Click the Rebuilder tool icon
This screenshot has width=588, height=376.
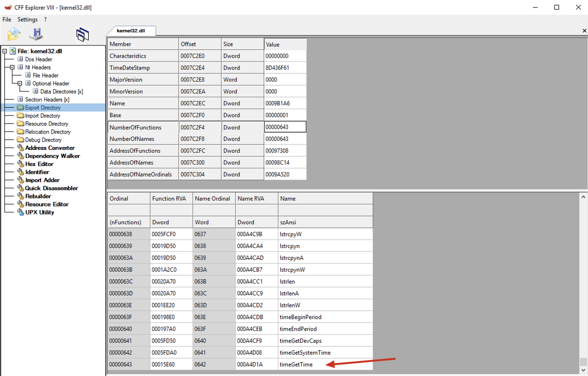click(x=21, y=196)
